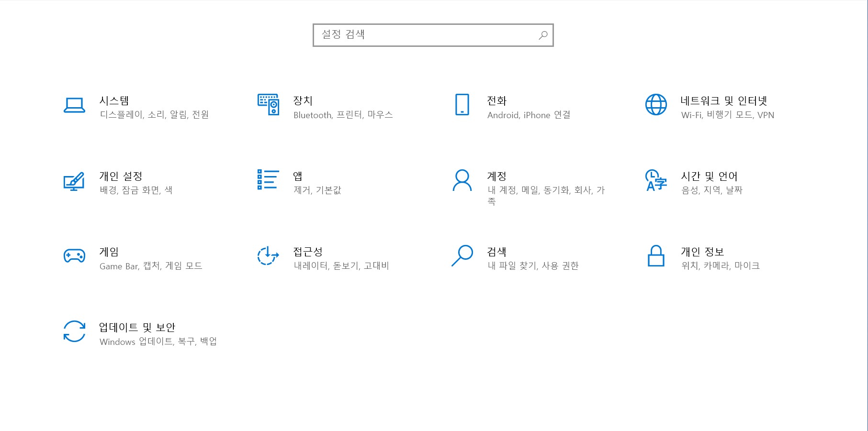The image size is (868, 431).
Task: Open the 장치 keyboard and speaker icon
Action: coord(268,104)
